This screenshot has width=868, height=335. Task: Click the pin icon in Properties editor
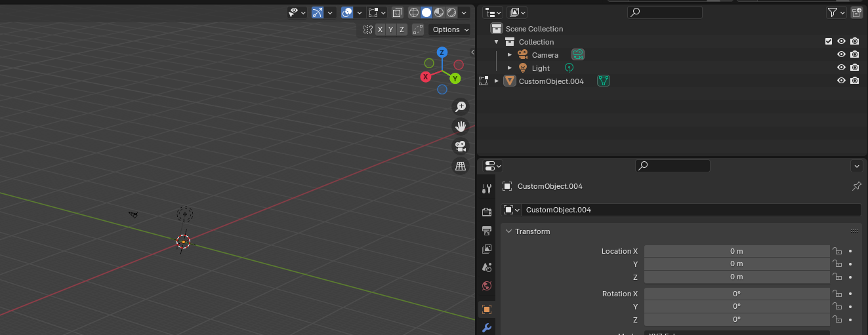(x=856, y=186)
